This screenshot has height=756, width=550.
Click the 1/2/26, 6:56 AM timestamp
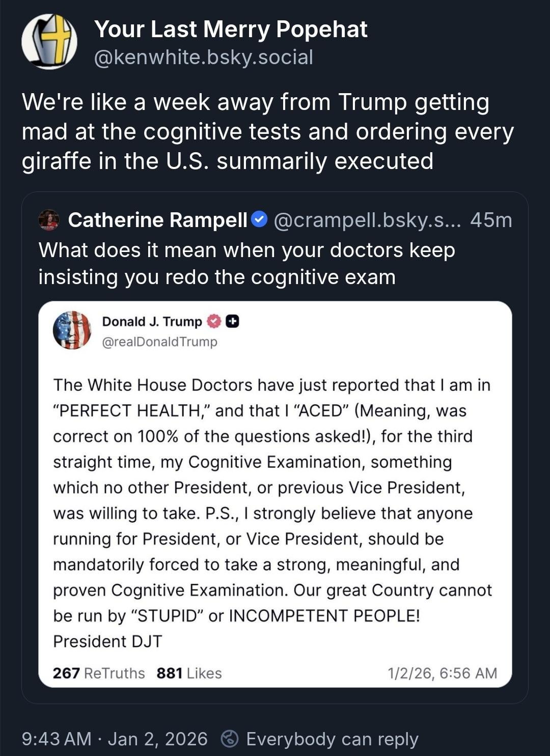[x=442, y=673]
